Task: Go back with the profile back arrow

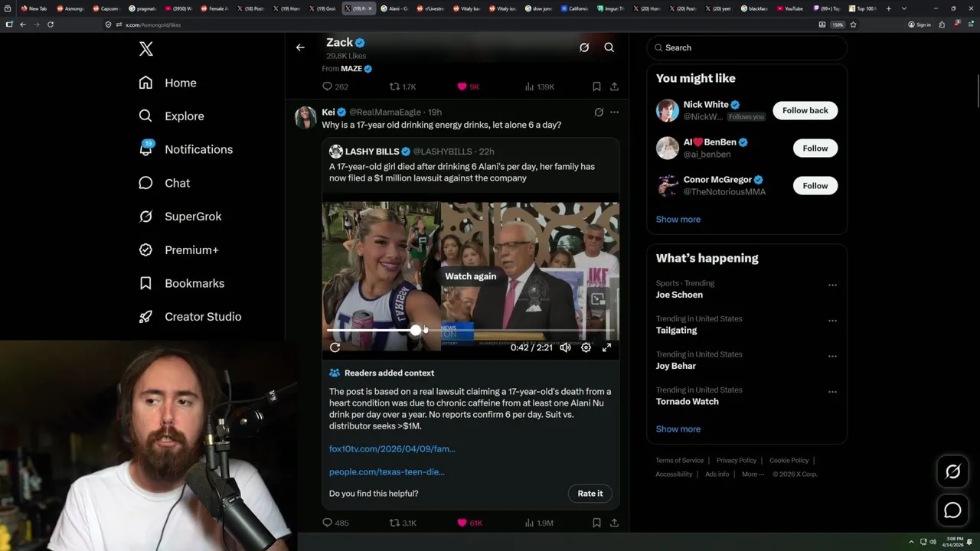Action: (x=300, y=47)
